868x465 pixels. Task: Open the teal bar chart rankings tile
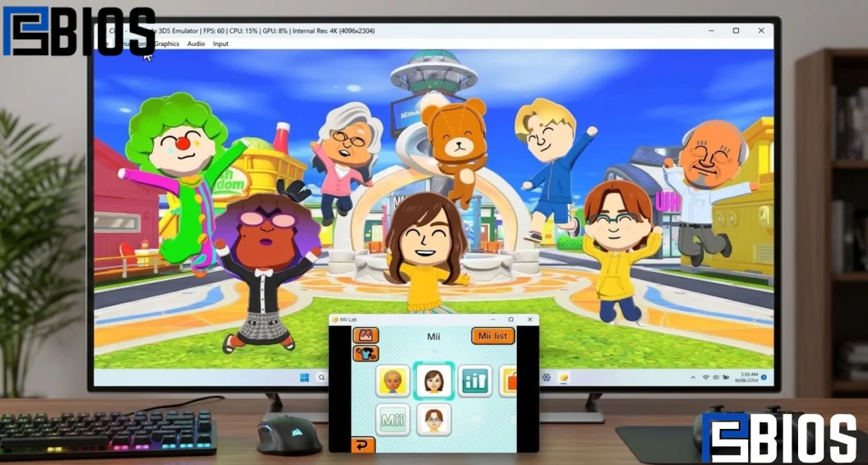point(474,381)
